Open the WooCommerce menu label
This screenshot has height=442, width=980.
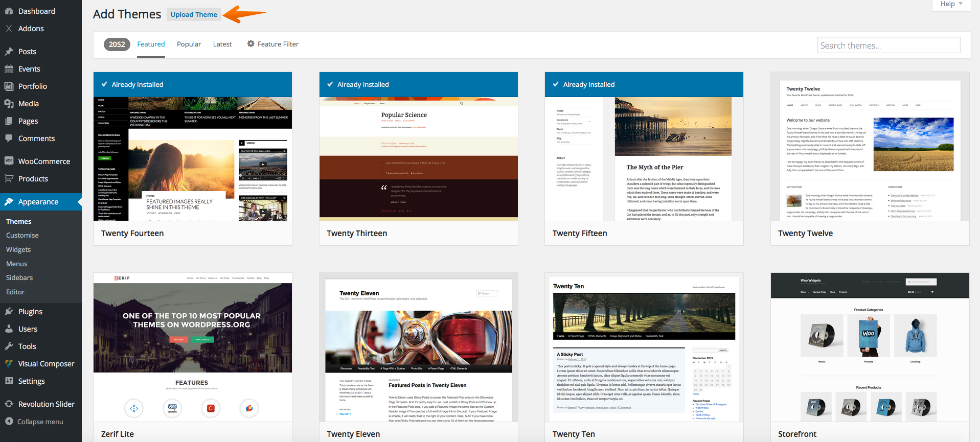click(44, 161)
